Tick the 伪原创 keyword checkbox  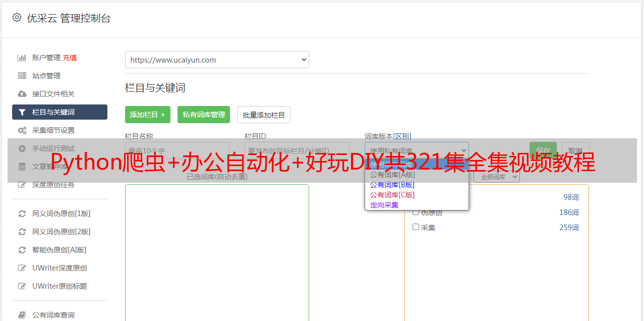coord(416,212)
